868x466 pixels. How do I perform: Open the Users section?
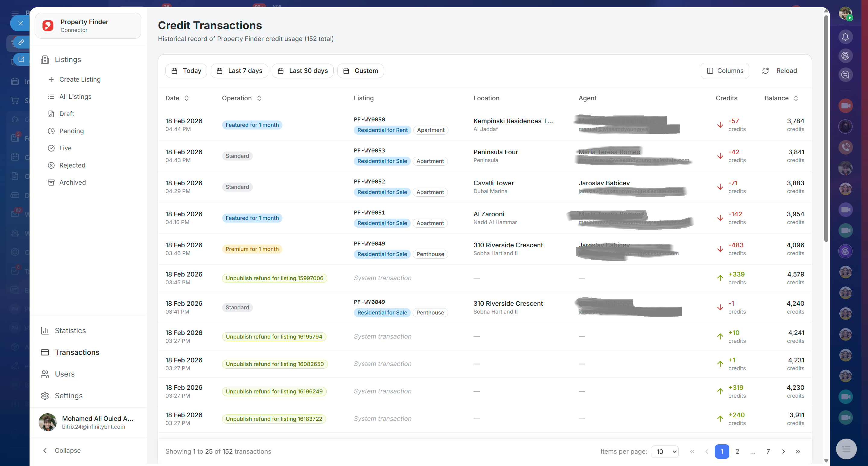pyautogui.click(x=64, y=374)
